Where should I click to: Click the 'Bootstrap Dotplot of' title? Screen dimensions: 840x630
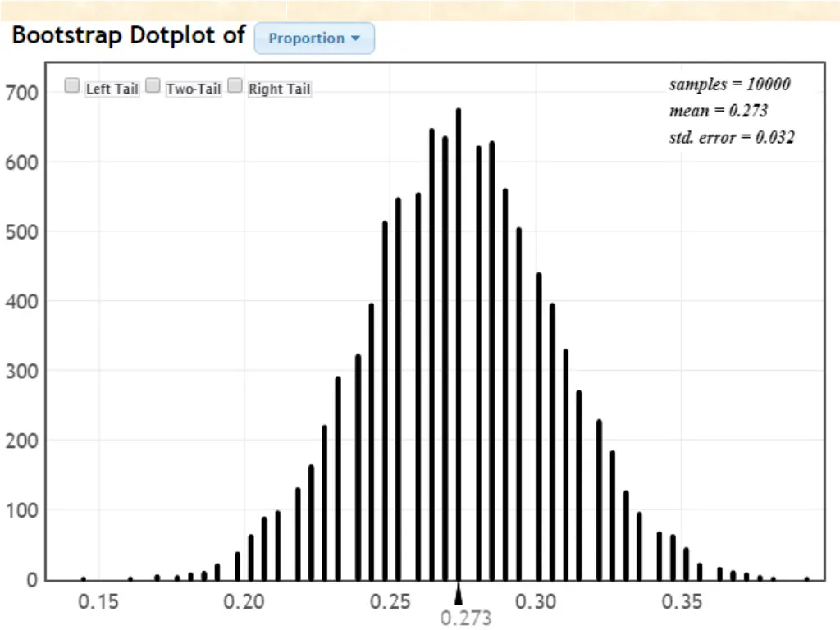click(129, 35)
